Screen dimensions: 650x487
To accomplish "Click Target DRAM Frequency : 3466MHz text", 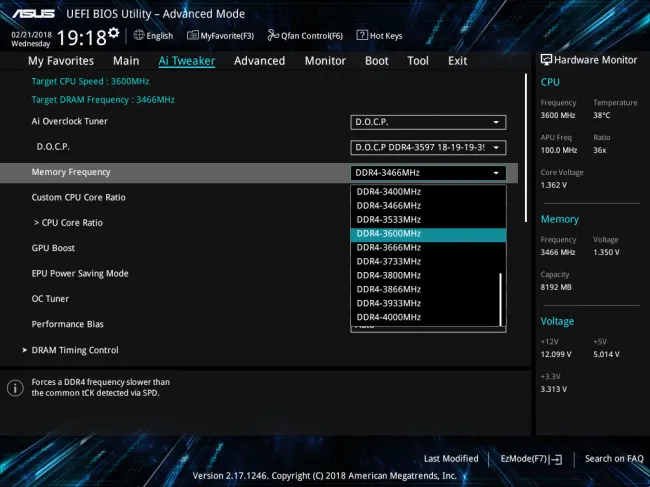I will click(103, 100).
